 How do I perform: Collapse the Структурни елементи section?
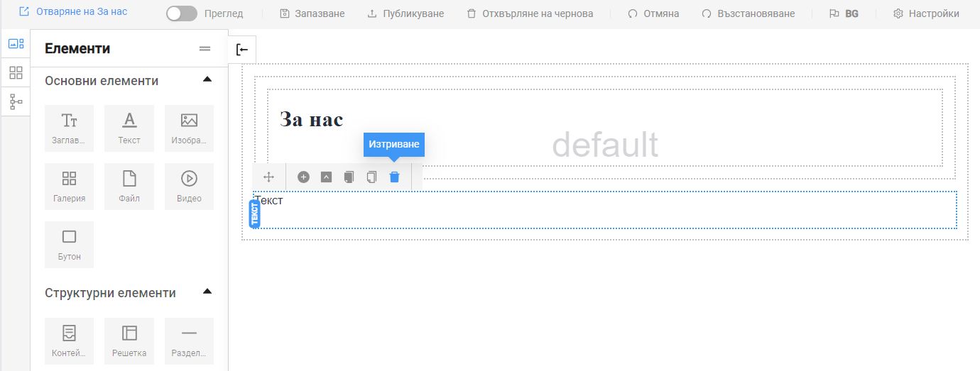coord(207,292)
